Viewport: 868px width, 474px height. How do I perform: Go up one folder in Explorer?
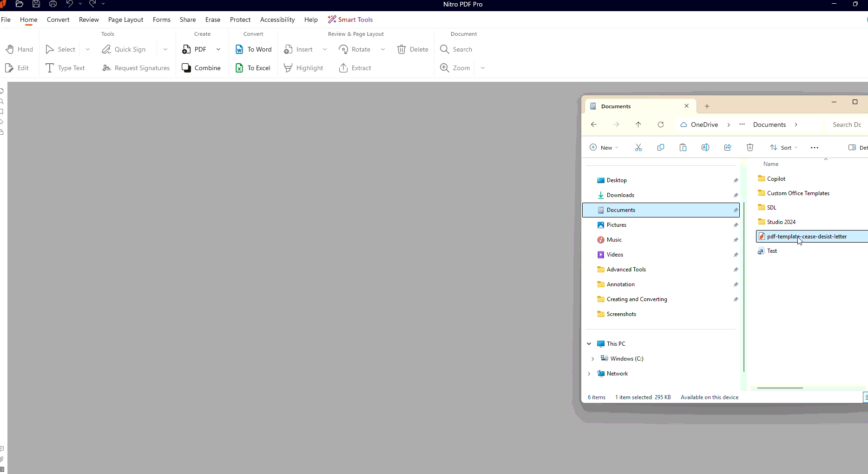tap(638, 125)
